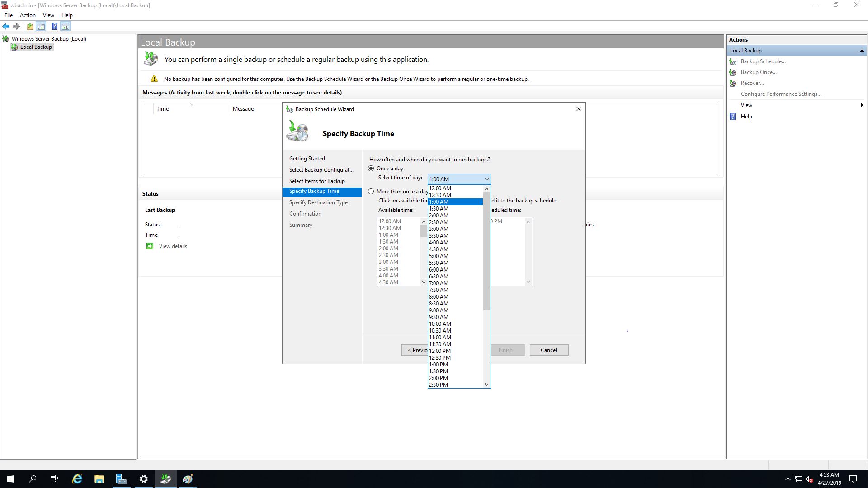Go to Select Items for Backup step
Screen dimensions: 868x488
coord(317,181)
